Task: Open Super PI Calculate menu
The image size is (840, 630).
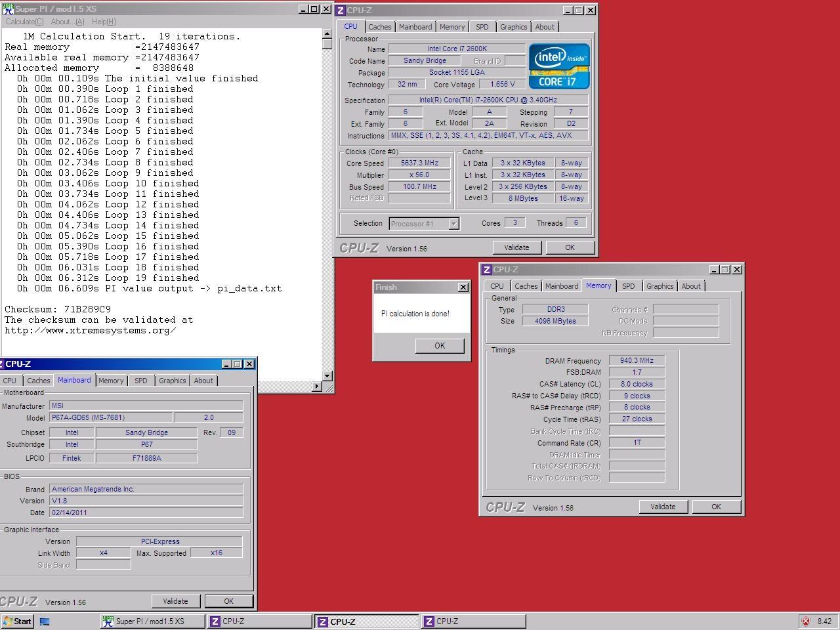Action: tap(24, 22)
